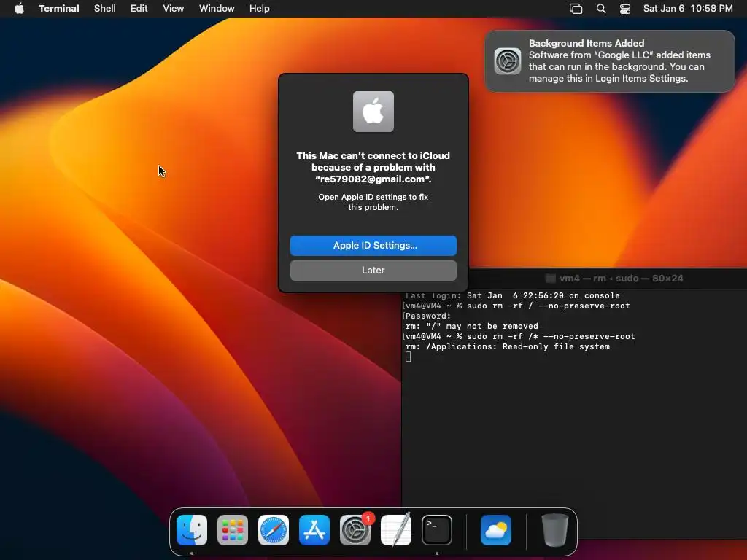
Task: Open the Edit menu
Action: (139, 8)
